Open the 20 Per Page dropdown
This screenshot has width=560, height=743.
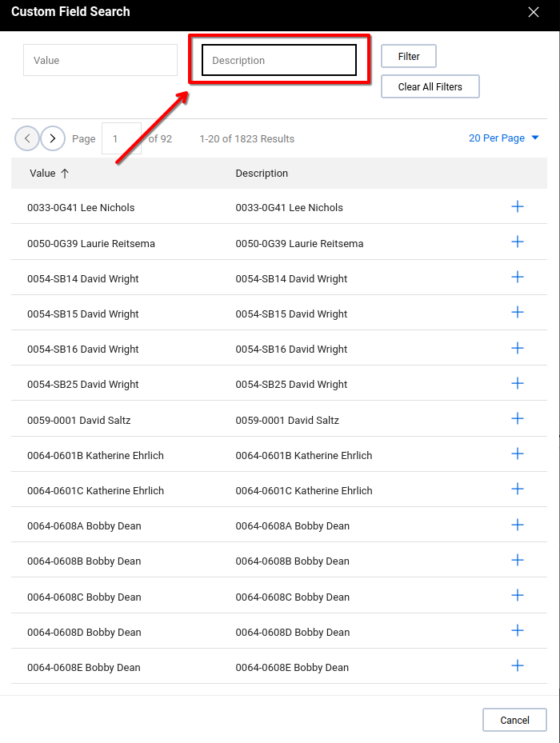[503, 138]
